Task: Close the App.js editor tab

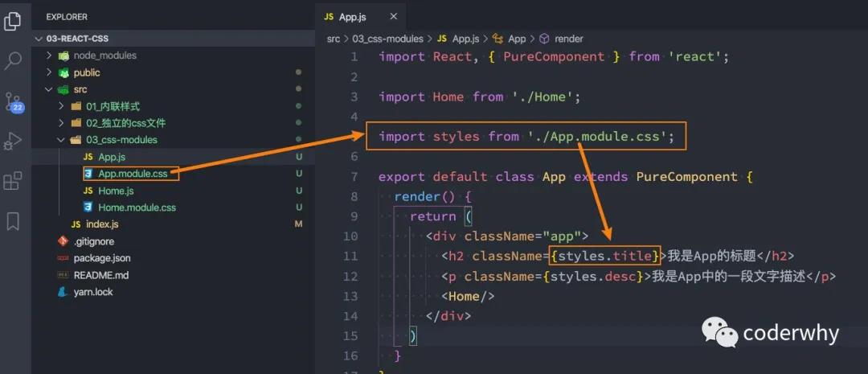Action: (x=394, y=17)
